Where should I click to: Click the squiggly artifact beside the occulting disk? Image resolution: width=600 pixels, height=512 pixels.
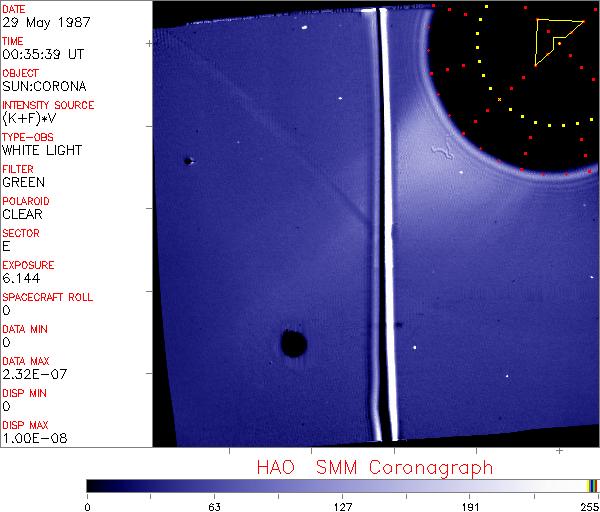(441, 152)
